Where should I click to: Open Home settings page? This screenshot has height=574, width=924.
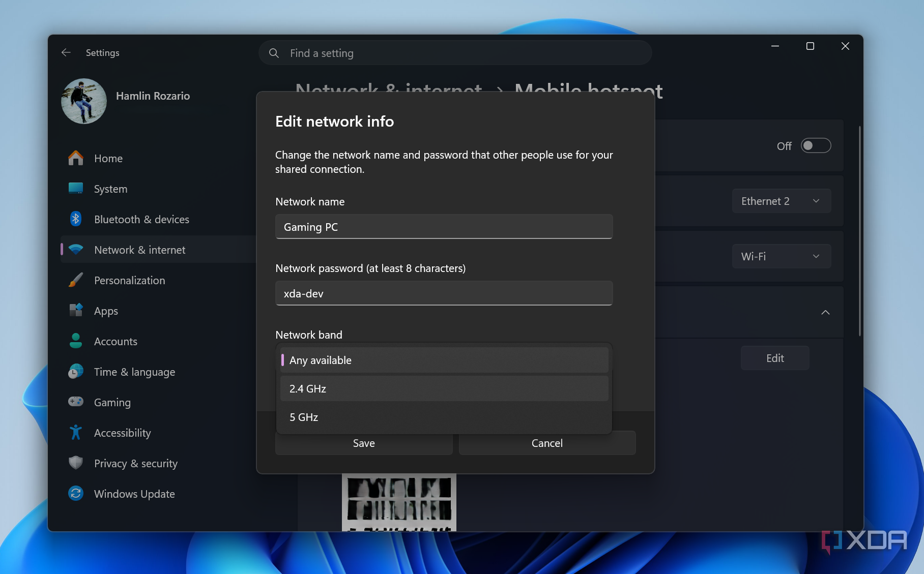pos(158,158)
